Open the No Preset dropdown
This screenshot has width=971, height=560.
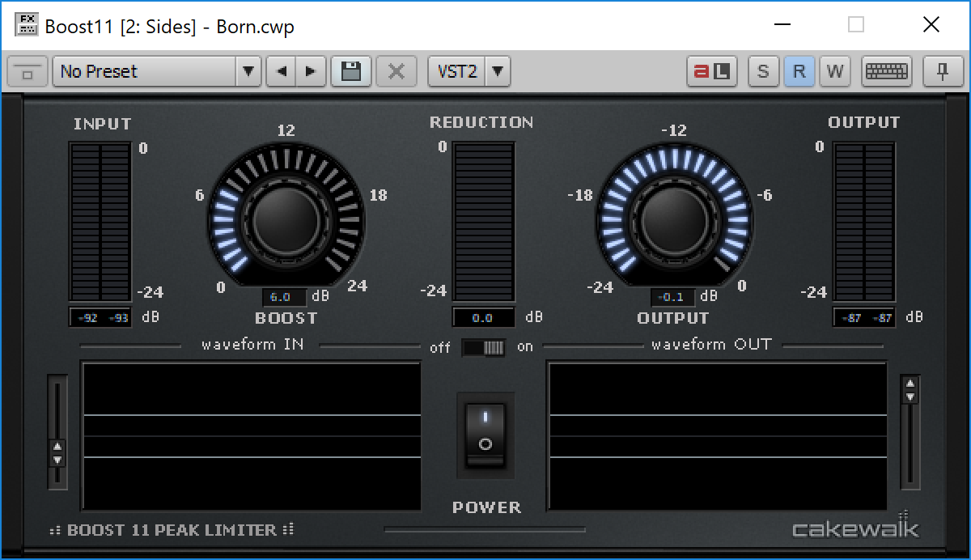tap(248, 71)
